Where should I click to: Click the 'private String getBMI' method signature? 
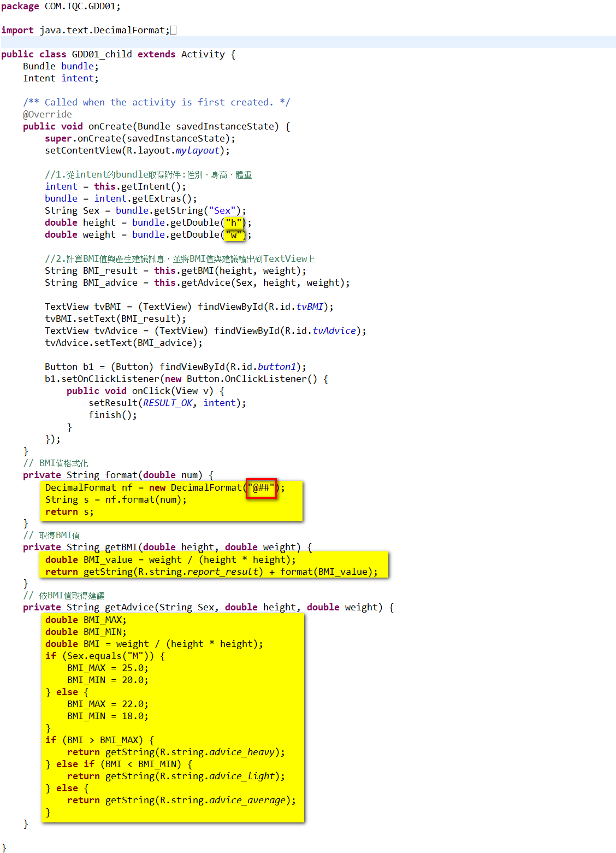click(x=168, y=548)
